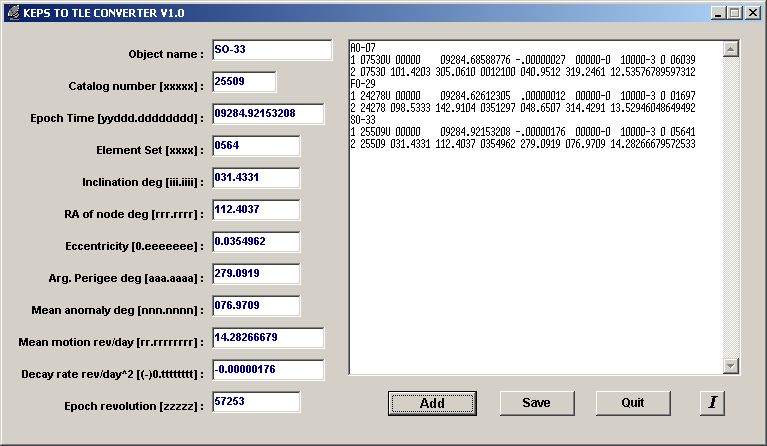Select the SO-33 line in output
This screenshot has height=446, width=767.
(363, 120)
